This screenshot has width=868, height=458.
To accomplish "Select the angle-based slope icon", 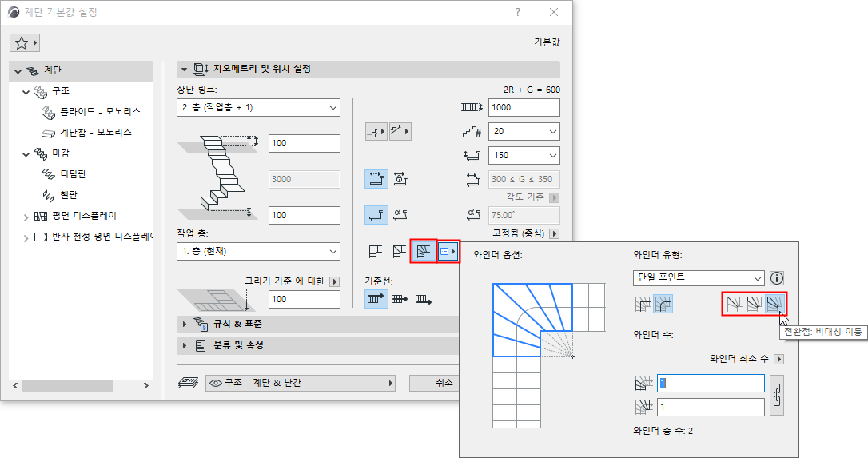I will pos(400,215).
